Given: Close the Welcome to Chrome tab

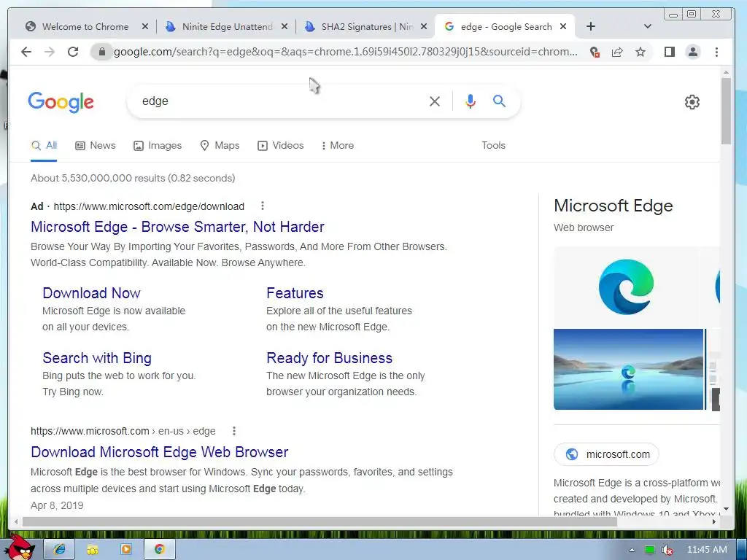Looking at the screenshot, I should [145, 27].
